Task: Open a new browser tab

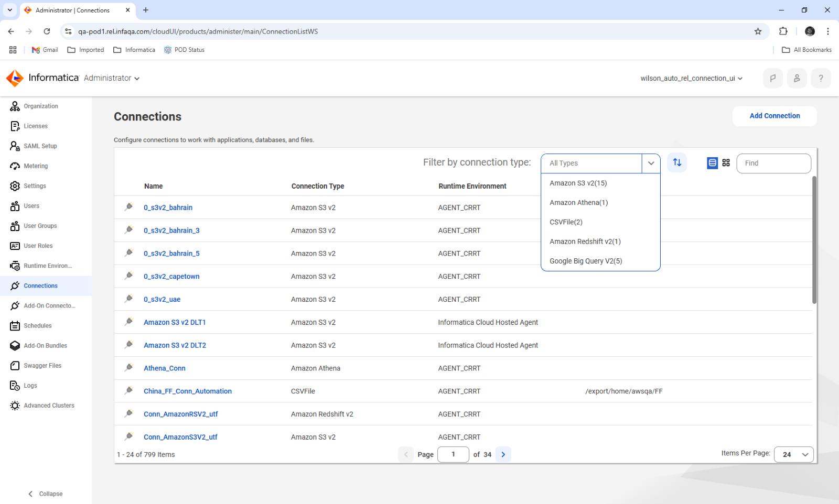Action: click(146, 10)
